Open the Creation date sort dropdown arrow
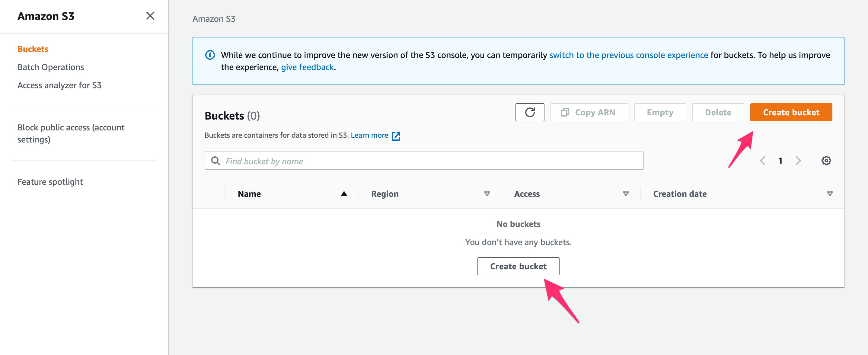The image size is (868, 355). pos(830,193)
